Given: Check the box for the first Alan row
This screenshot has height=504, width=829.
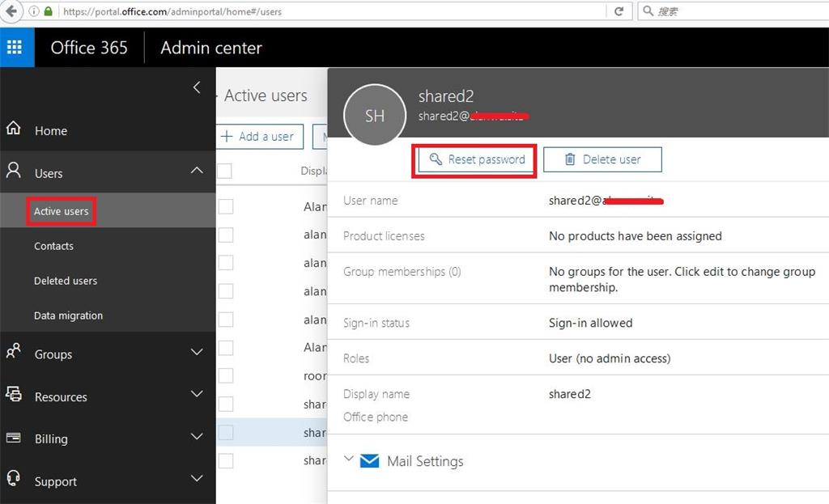Looking at the screenshot, I should (226, 206).
